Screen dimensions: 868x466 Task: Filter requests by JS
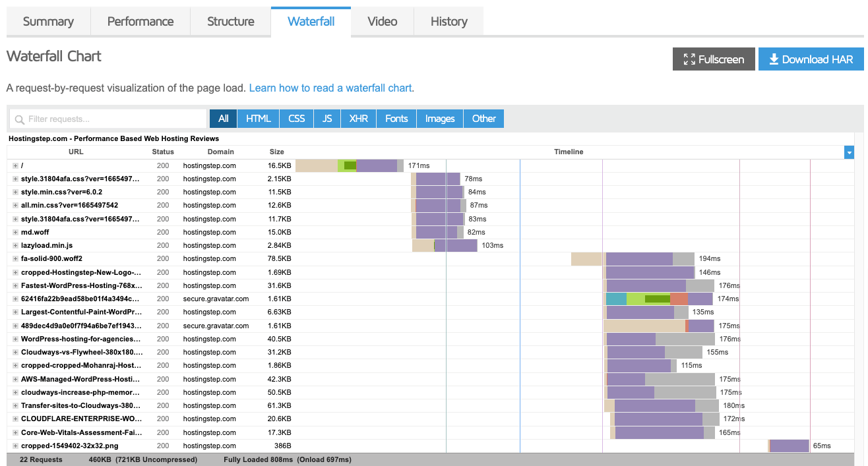[327, 119]
